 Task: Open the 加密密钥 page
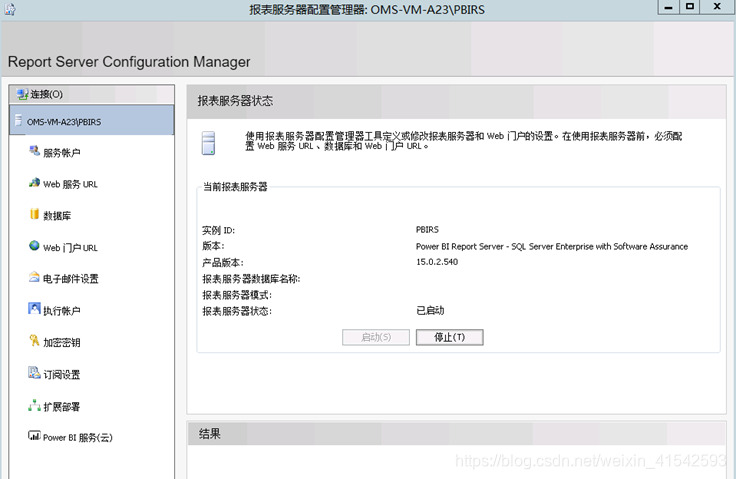(x=61, y=342)
